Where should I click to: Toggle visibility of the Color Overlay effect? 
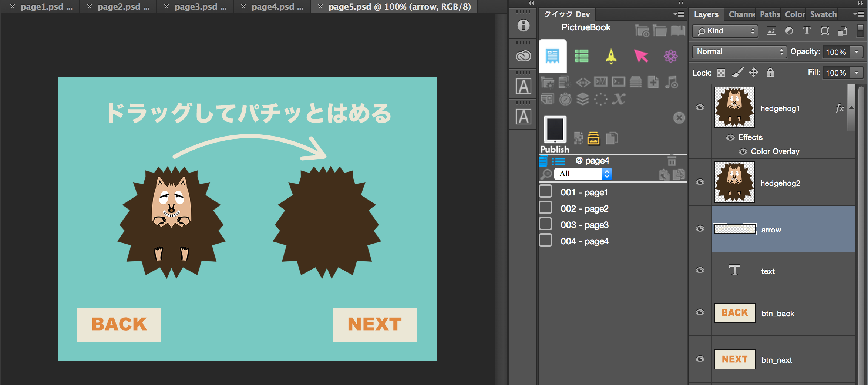pos(743,151)
